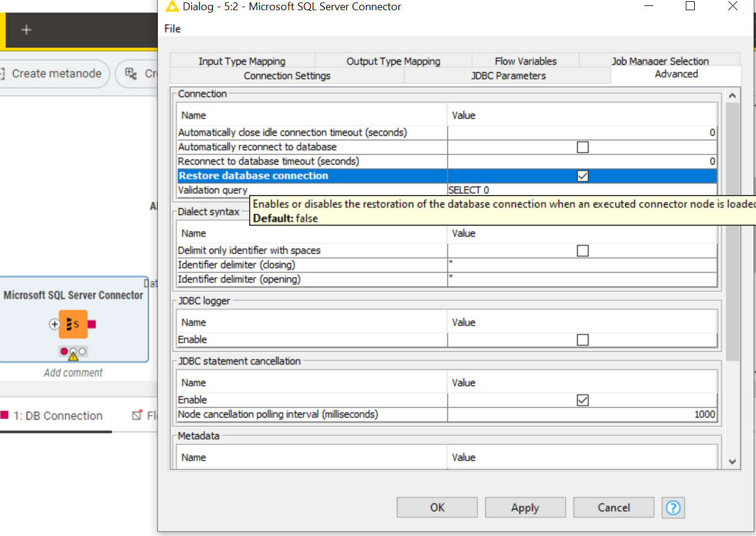Switch to the Input Type Mapping tab
Image resolution: width=756 pixels, height=536 pixels.
(x=242, y=61)
